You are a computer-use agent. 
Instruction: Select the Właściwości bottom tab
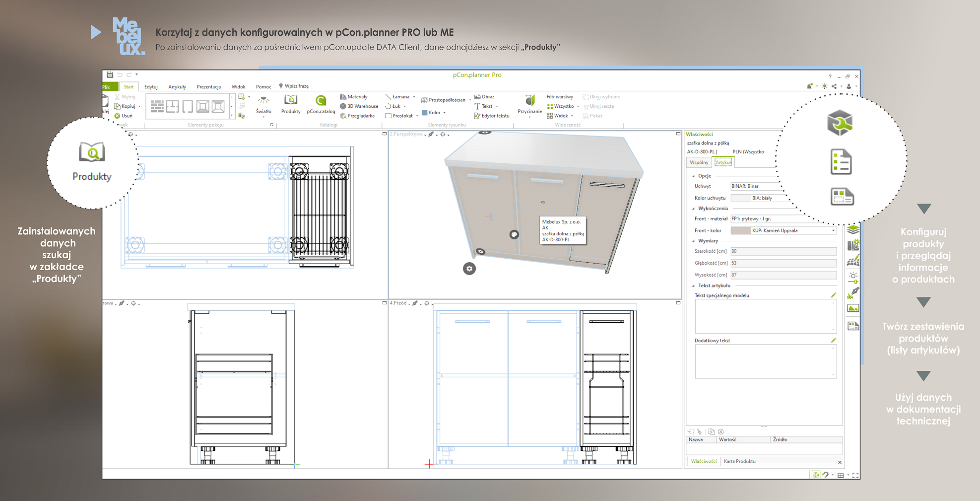coord(704,461)
